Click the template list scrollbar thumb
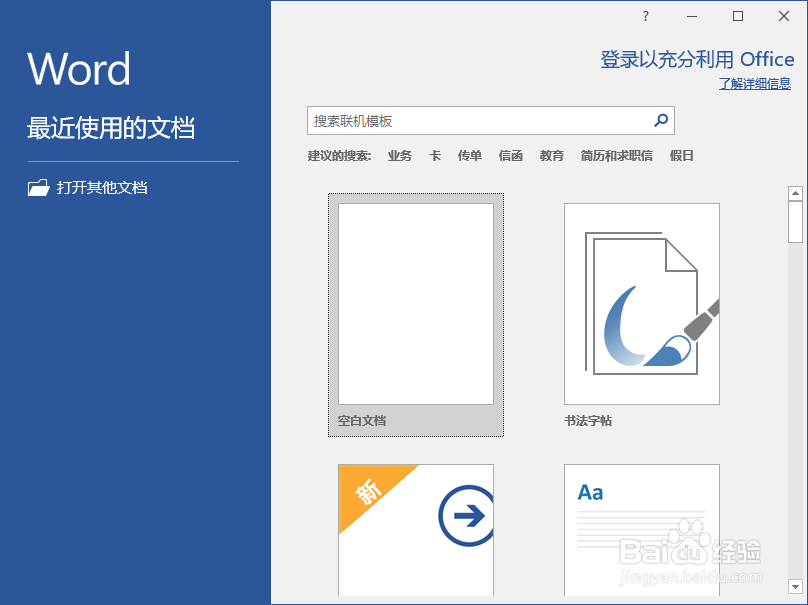The width and height of the screenshot is (808, 605). point(795,222)
